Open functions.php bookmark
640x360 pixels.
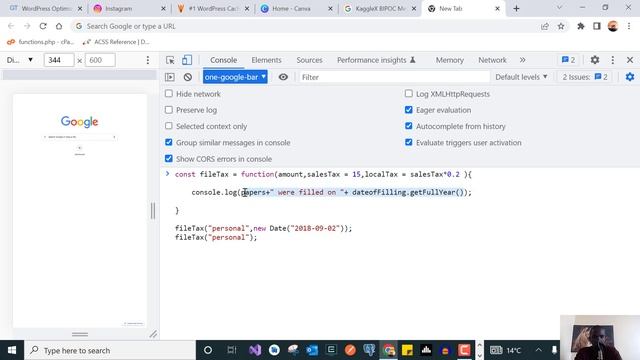pyautogui.click(x=40, y=42)
